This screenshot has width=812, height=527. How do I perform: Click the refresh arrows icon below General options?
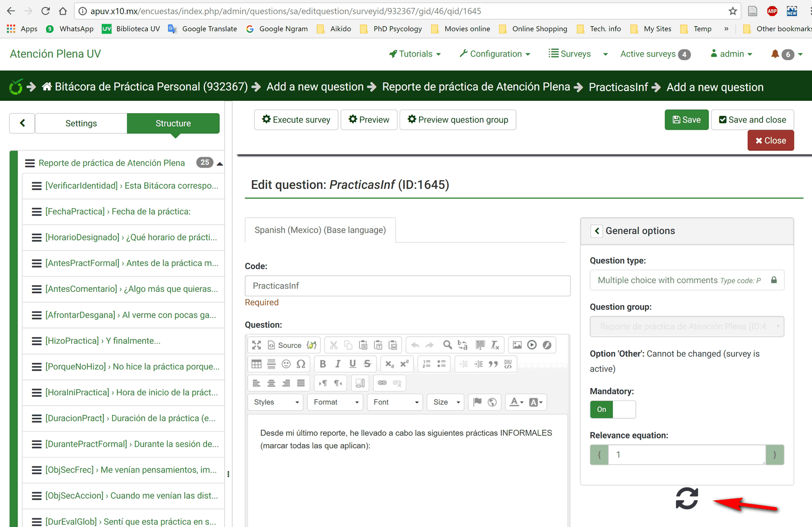[686, 498]
